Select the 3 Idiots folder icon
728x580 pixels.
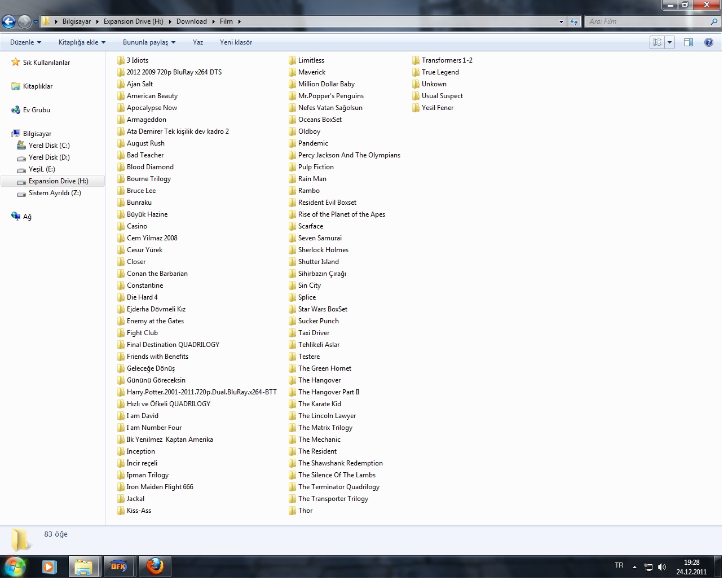[121, 60]
